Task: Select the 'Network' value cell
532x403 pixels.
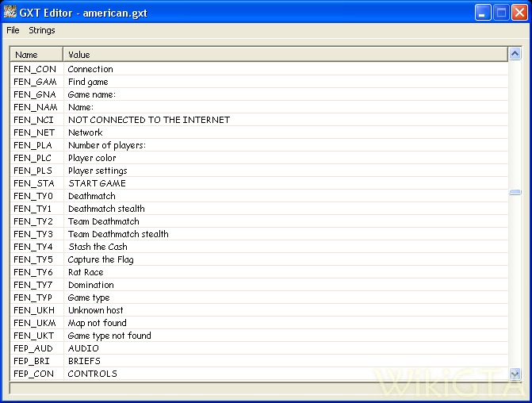Action: point(85,132)
